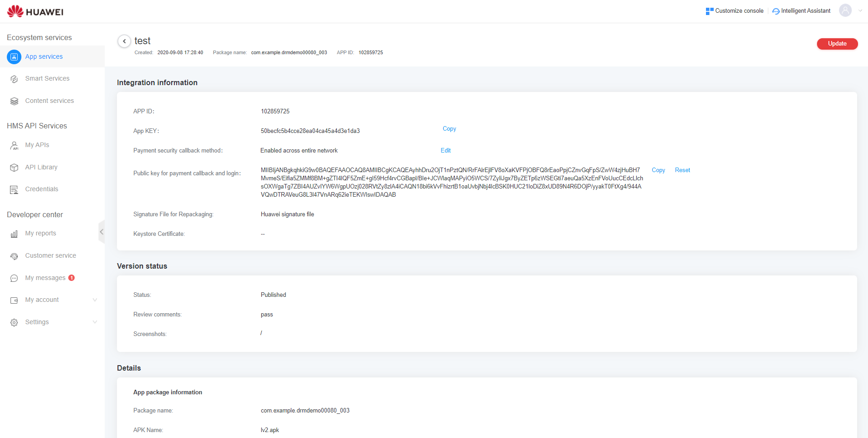This screenshot has height=438, width=868.
Task: Open Credentials menu entry
Action: tap(41, 189)
